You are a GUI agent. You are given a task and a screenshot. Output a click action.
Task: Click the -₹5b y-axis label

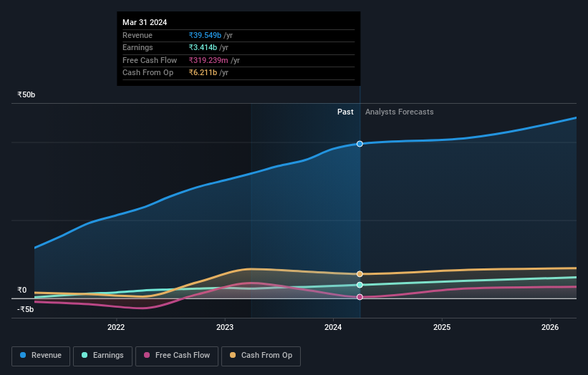(x=26, y=309)
